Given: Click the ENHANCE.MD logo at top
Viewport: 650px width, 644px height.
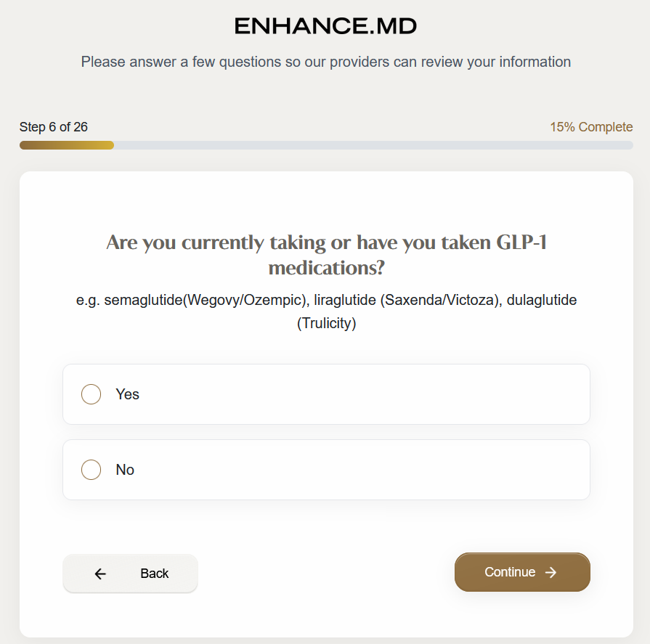Looking at the screenshot, I should (325, 27).
